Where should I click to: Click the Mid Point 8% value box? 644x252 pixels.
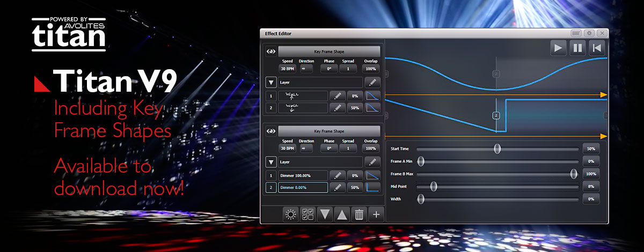(x=591, y=187)
